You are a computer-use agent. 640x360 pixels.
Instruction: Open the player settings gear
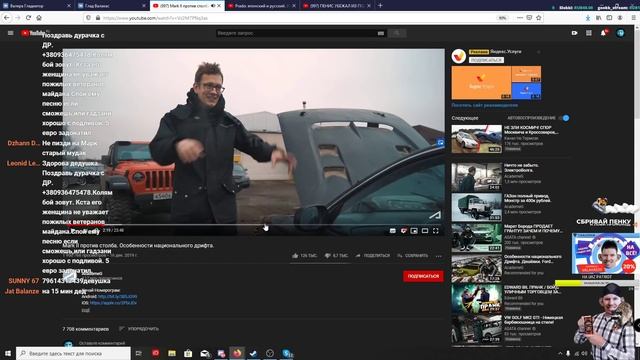pyautogui.click(x=404, y=231)
